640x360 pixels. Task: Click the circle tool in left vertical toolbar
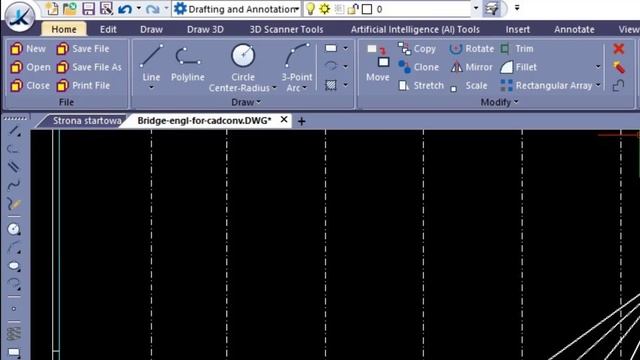pos(14,229)
